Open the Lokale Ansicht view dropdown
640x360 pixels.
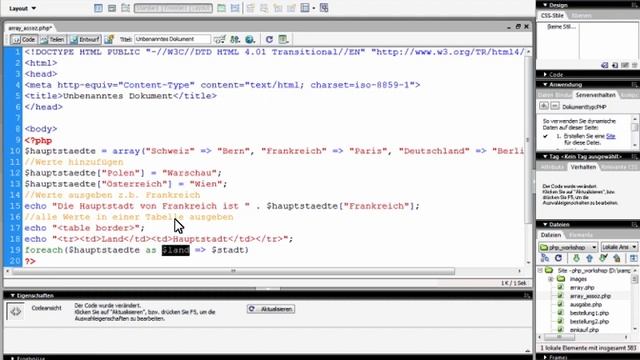pyautogui.click(x=619, y=247)
